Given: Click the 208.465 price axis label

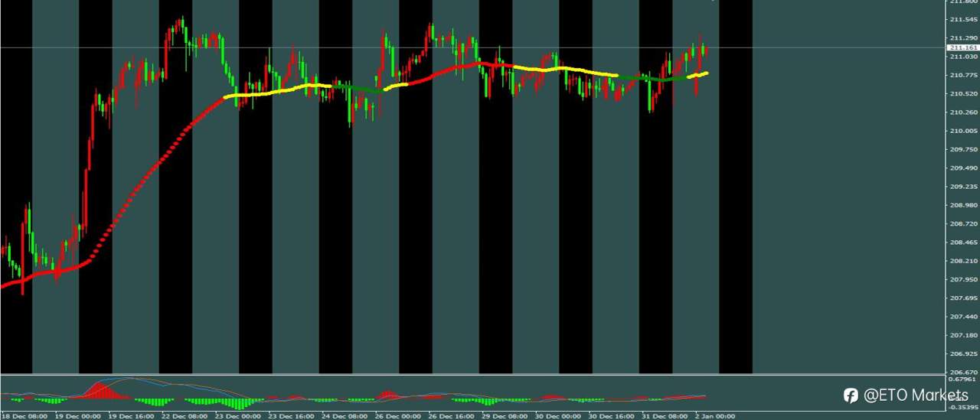Looking at the screenshot, I should [x=964, y=243].
